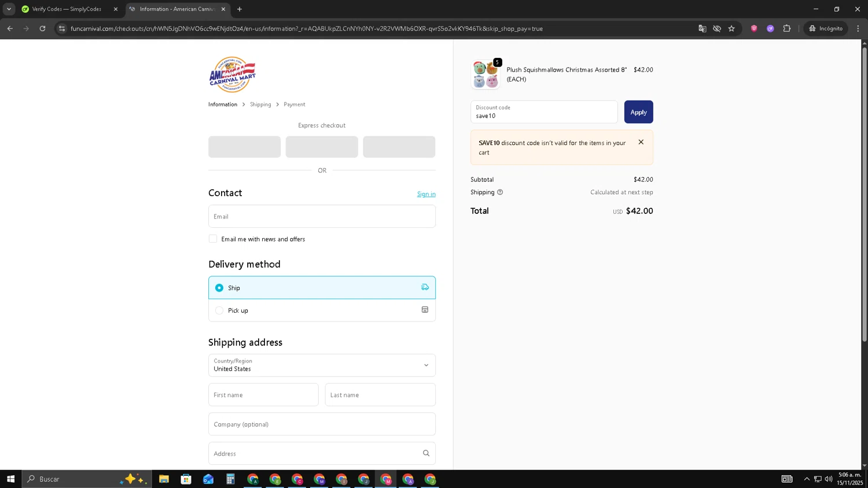
Task: Open the Extensions puzzle icon
Action: pyautogui.click(x=786, y=28)
